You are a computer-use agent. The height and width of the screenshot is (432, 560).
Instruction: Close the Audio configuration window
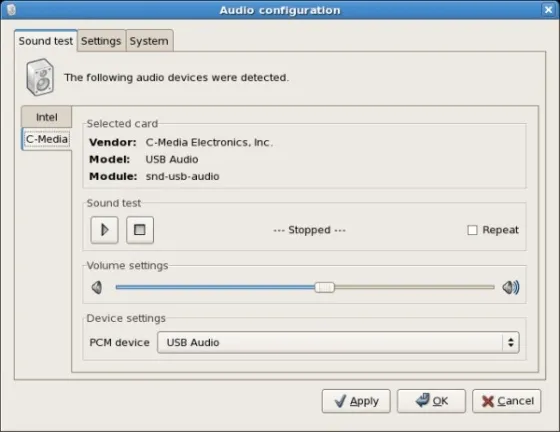[549, 10]
